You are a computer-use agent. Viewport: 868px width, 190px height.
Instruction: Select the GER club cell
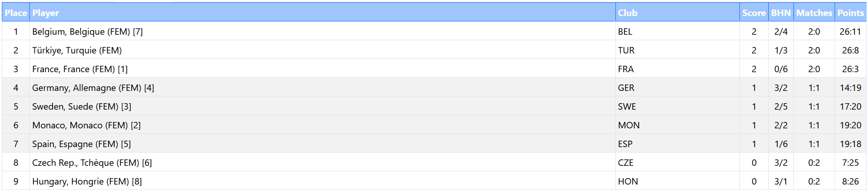626,88
